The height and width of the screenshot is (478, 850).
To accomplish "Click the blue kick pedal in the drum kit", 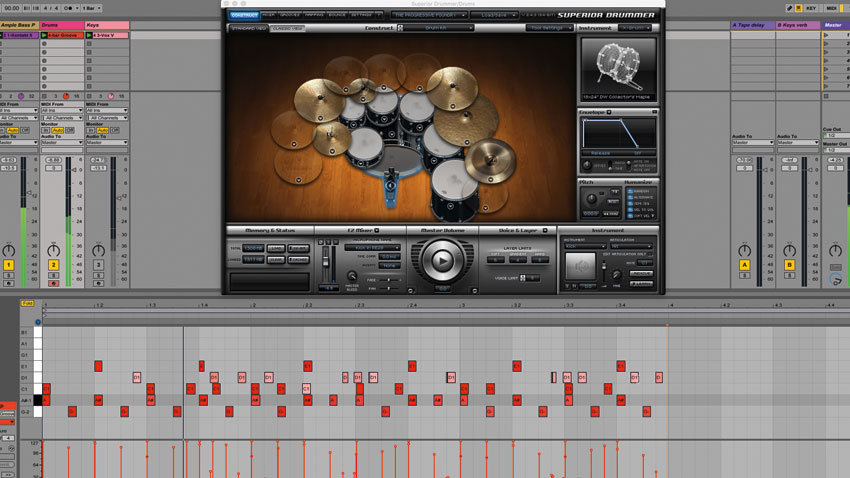I will click(391, 188).
